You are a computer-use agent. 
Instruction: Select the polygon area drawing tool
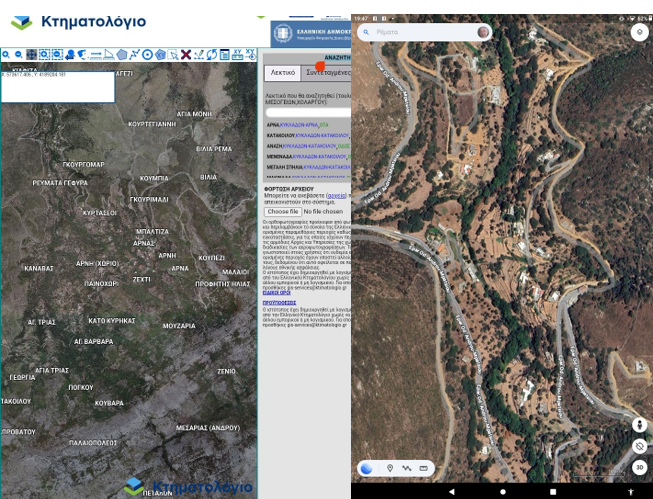coord(122,55)
